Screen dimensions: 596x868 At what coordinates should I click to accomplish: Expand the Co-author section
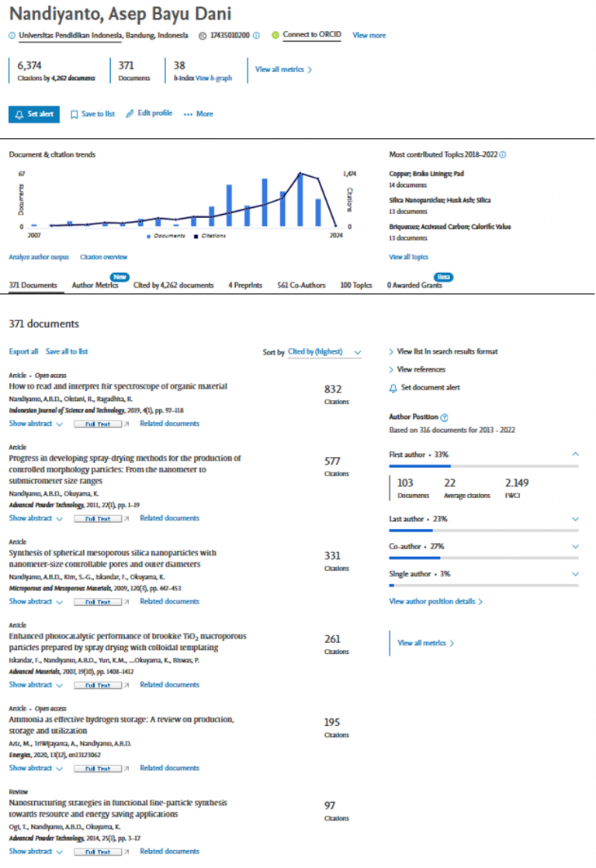click(x=576, y=546)
